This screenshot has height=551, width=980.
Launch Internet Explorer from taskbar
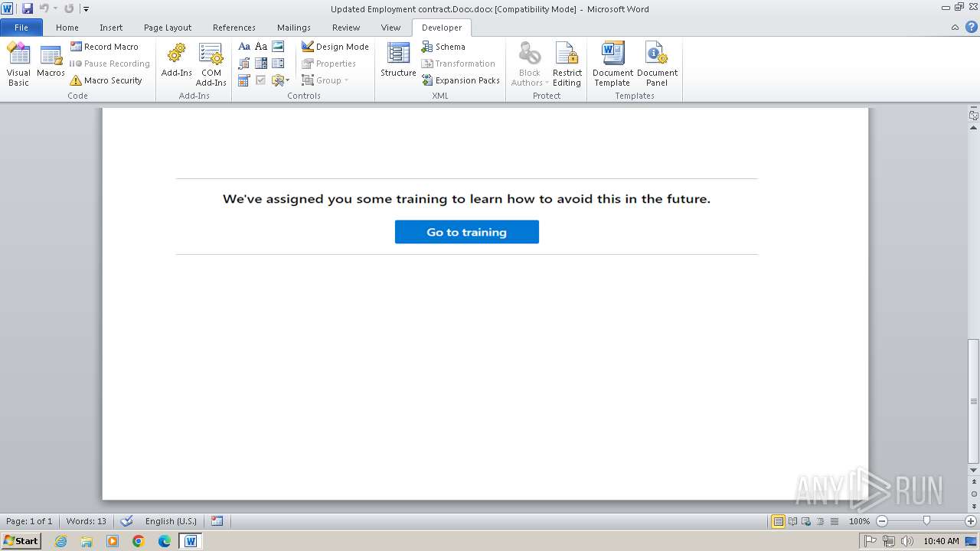60,541
